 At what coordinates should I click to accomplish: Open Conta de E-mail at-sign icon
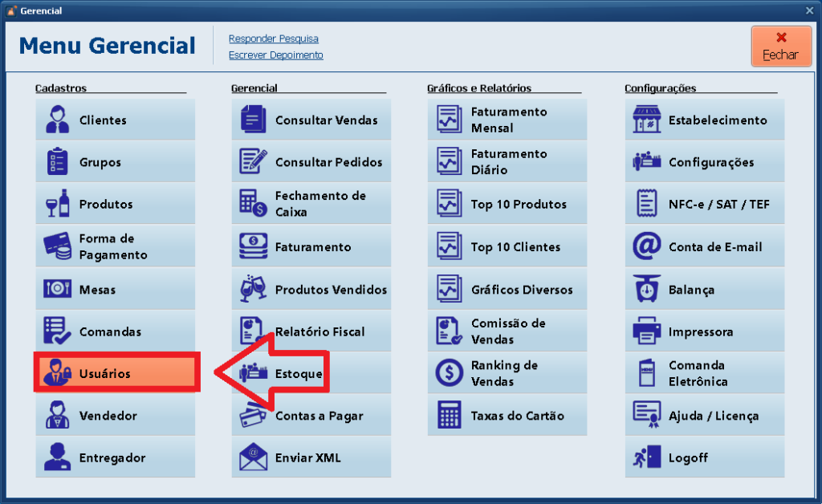click(646, 247)
